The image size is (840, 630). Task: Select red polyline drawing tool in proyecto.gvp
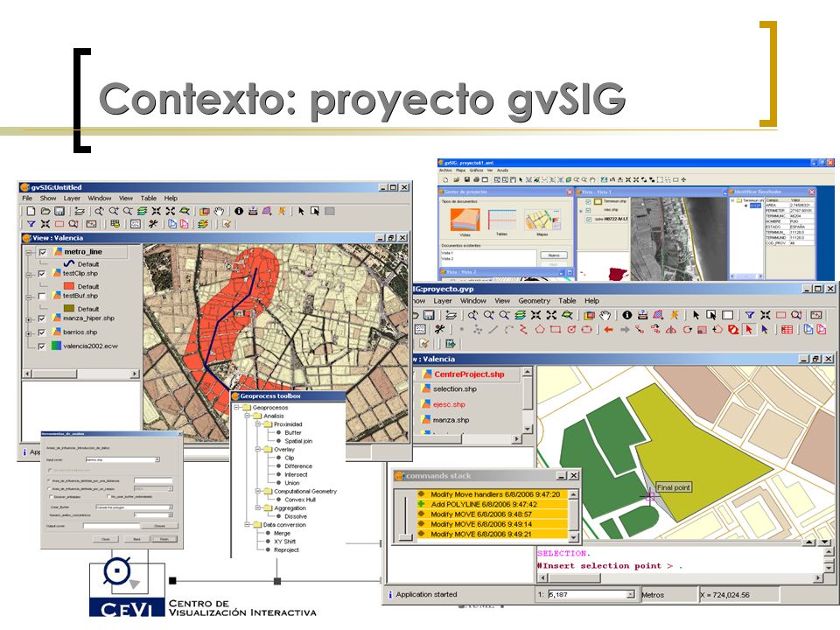pyautogui.click(x=523, y=330)
